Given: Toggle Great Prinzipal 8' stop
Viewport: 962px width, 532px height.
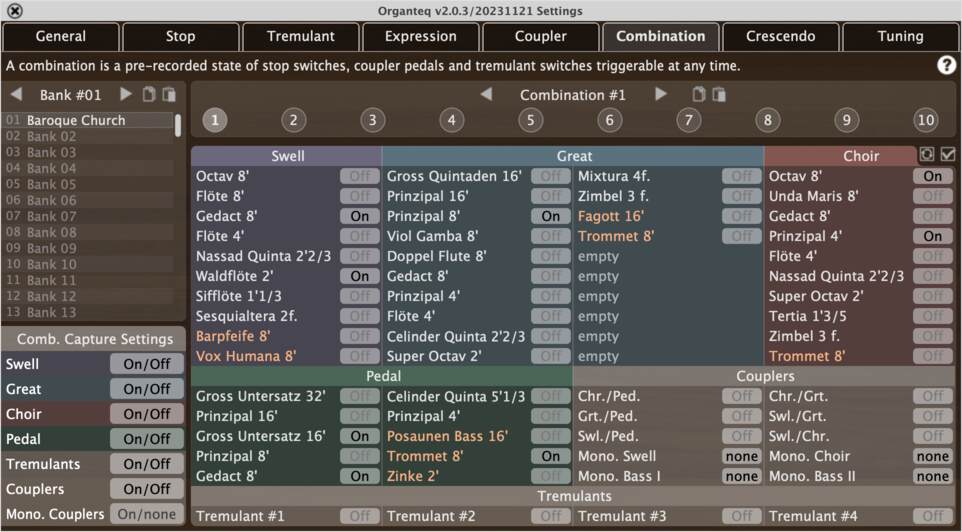Looking at the screenshot, I should (x=550, y=216).
